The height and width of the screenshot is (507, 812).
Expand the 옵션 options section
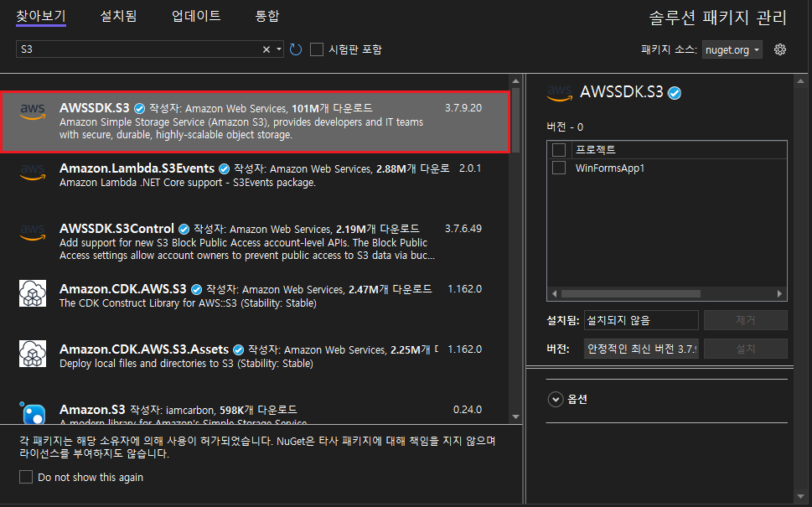point(555,399)
